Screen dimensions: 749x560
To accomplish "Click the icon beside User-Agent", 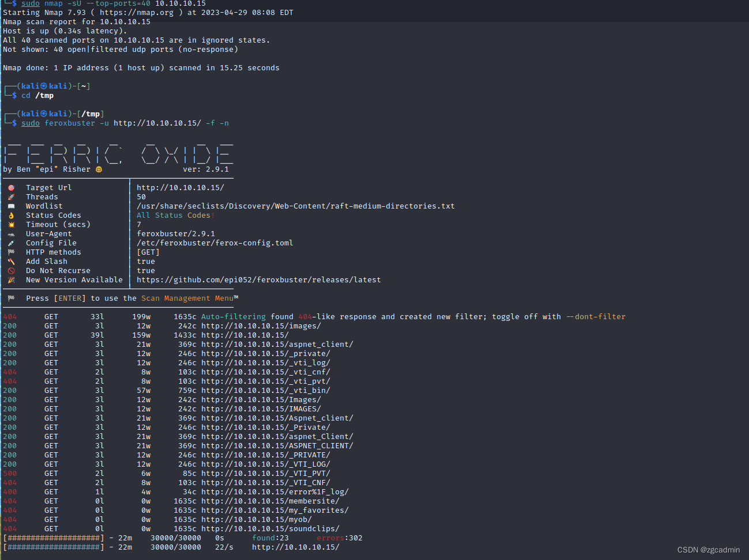I will click(x=11, y=234).
